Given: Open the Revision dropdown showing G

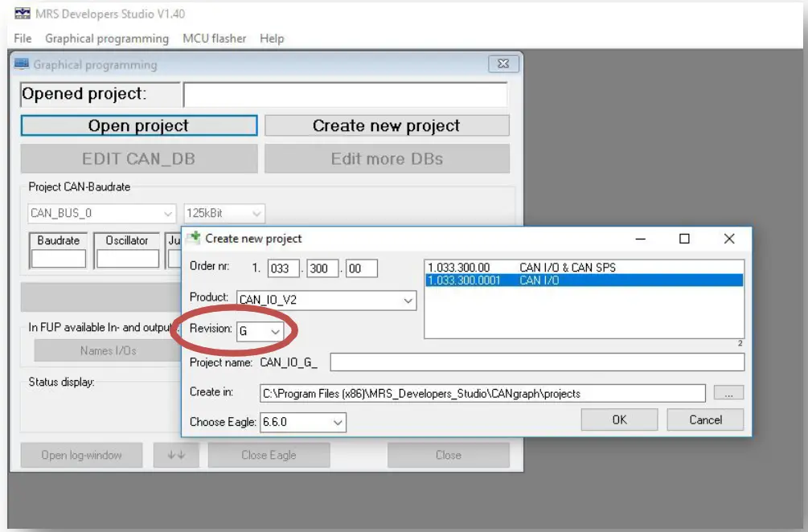Looking at the screenshot, I should pyautogui.click(x=275, y=330).
